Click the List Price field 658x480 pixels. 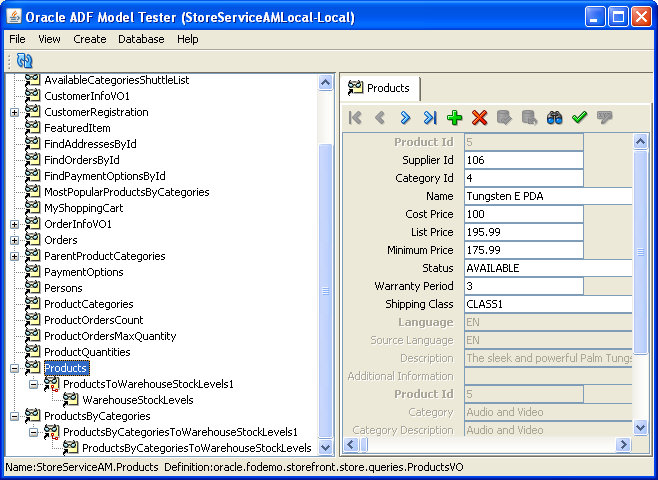point(524,232)
